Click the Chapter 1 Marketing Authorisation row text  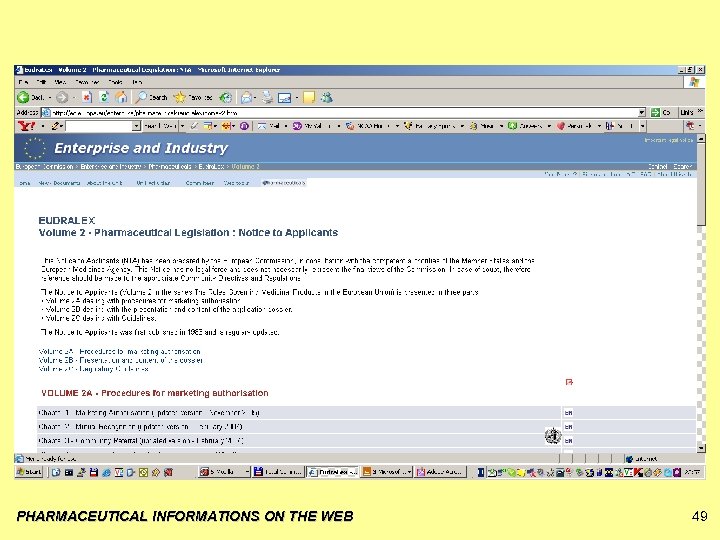(149, 413)
